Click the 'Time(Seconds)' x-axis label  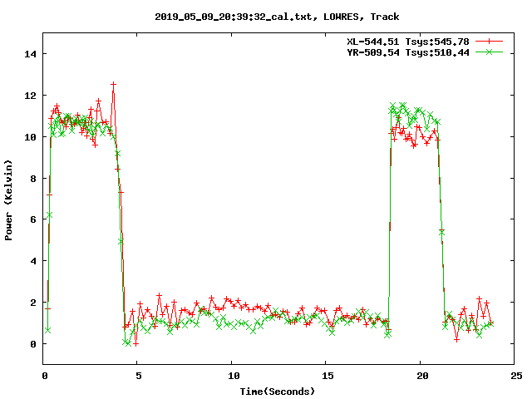(277, 392)
